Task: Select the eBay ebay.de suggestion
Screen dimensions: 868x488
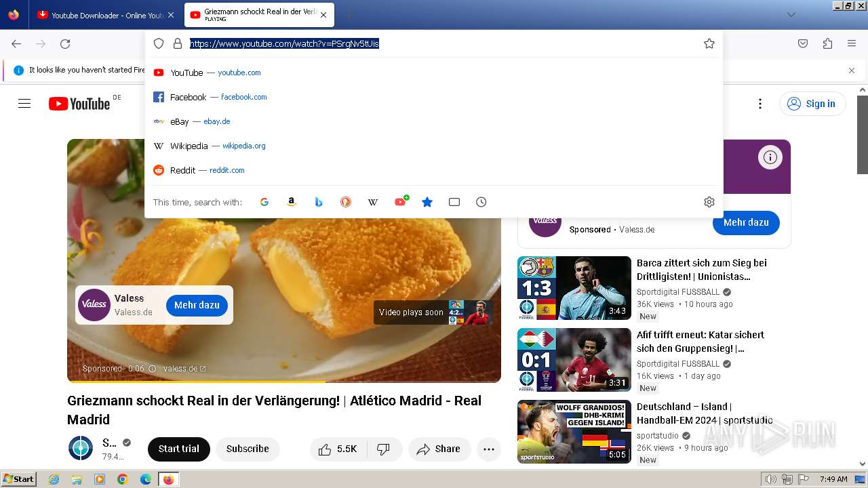Action: point(434,121)
